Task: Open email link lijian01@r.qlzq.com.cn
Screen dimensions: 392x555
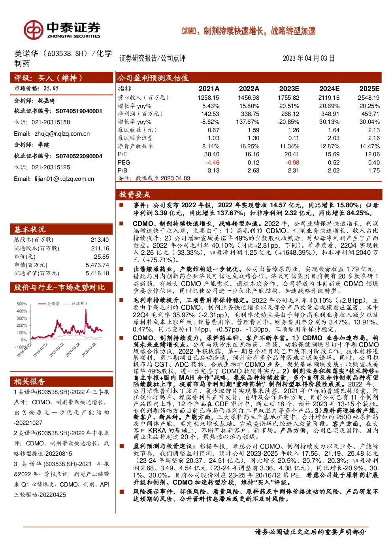Action: click(x=64, y=179)
